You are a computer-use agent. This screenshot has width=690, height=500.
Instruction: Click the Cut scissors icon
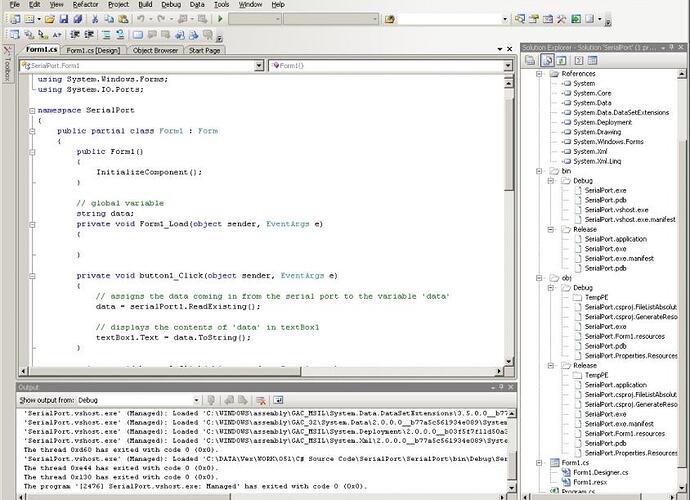tap(95, 19)
